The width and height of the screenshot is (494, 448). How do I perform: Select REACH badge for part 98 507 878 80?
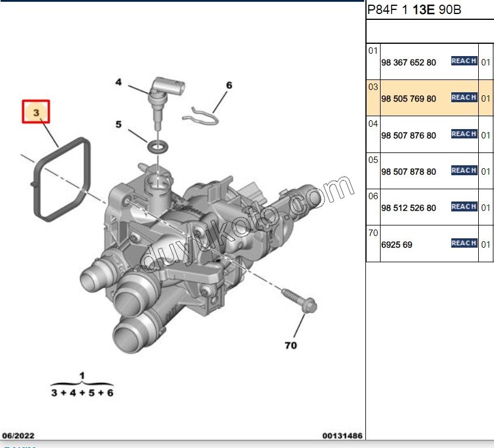464,171
